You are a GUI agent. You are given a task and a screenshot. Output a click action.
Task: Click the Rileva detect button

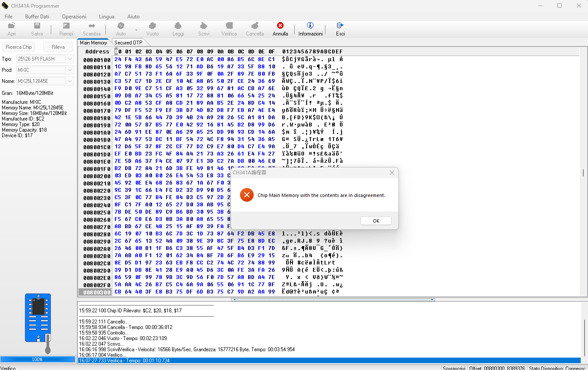(x=58, y=47)
